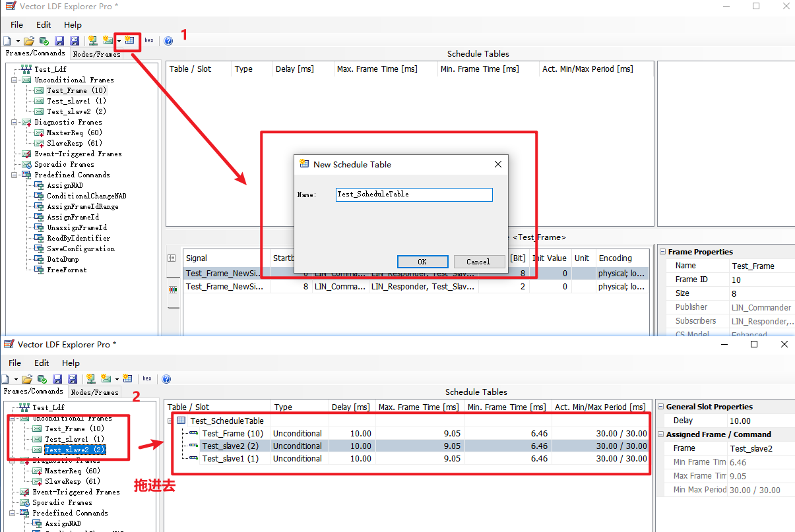795x532 pixels.
Task: Collapse Unconditional Frames node in upper tree
Action: pos(15,80)
